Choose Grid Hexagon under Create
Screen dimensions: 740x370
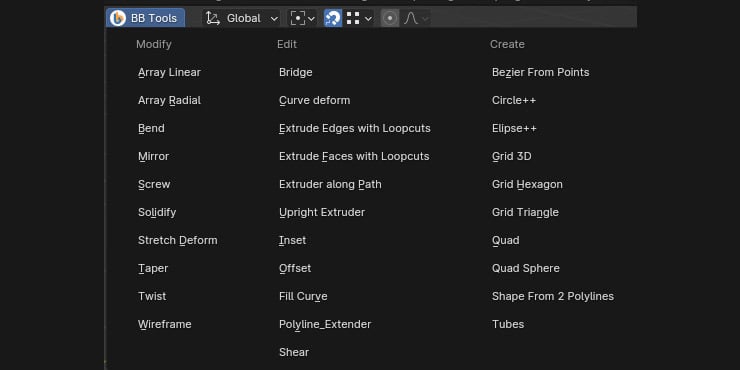(x=527, y=185)
